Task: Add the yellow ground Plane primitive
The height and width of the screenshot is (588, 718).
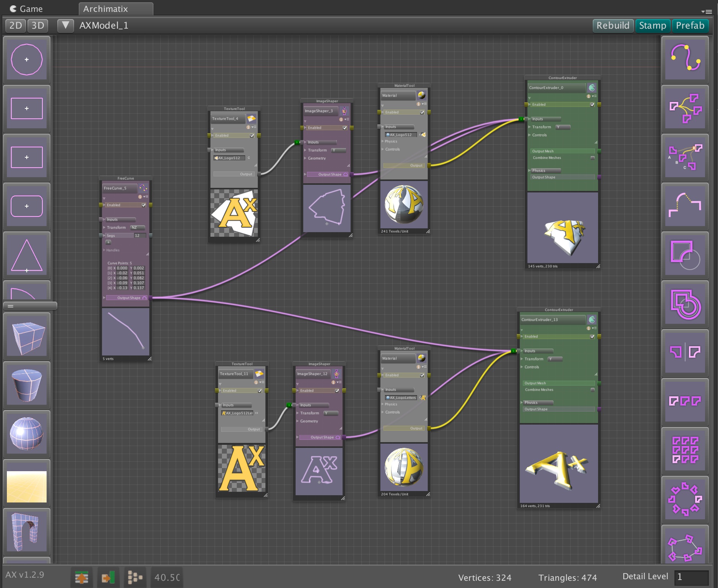Action: (27, 483)
